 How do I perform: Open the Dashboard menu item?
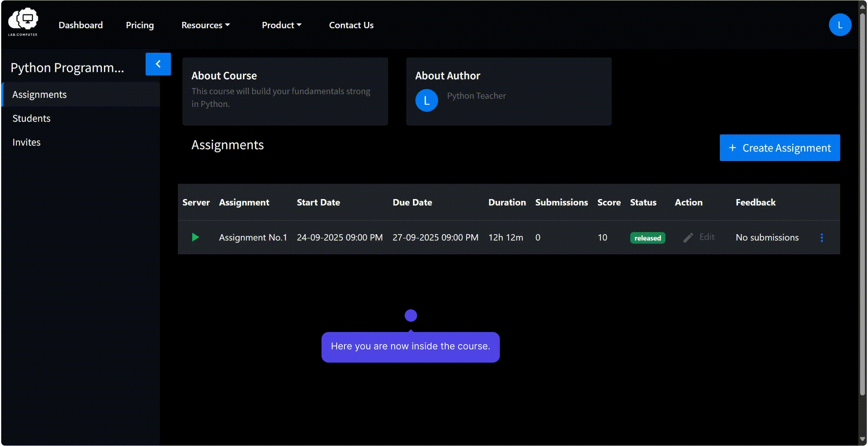pyautogui.click(x=80, y=25)
